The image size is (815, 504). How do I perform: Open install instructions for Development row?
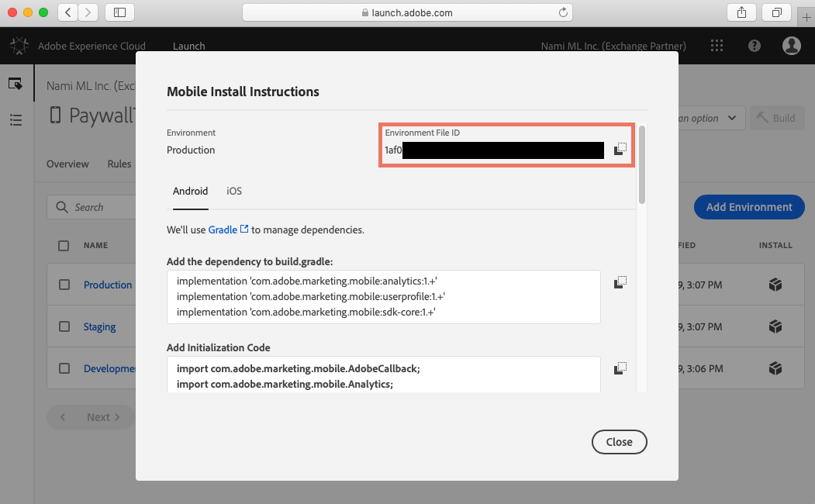(x=775, y=368)
